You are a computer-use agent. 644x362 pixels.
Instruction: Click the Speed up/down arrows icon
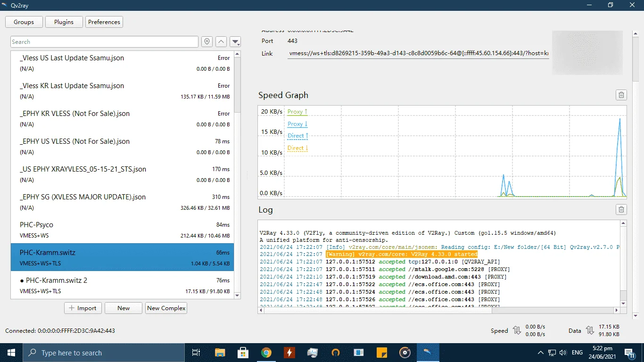pos(517,330)
